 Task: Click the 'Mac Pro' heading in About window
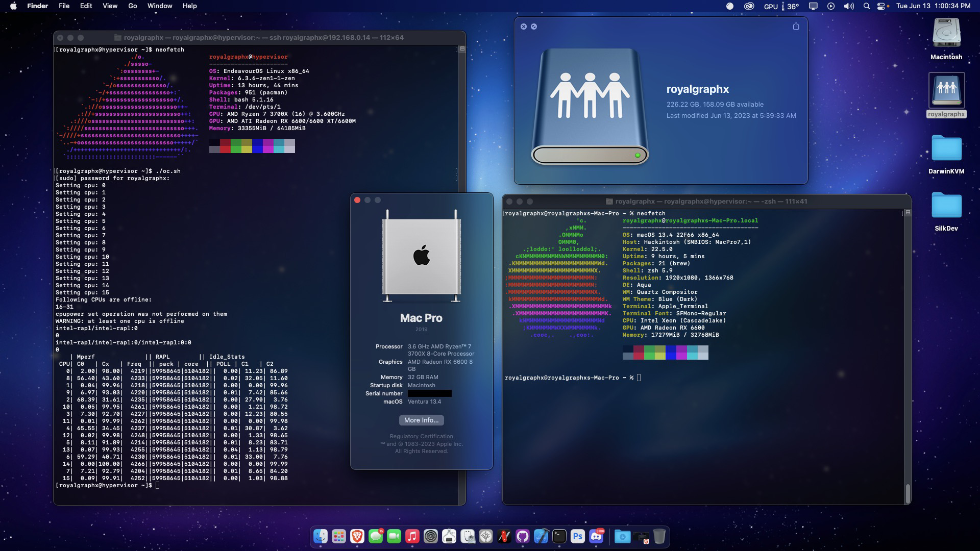[421, 318]
